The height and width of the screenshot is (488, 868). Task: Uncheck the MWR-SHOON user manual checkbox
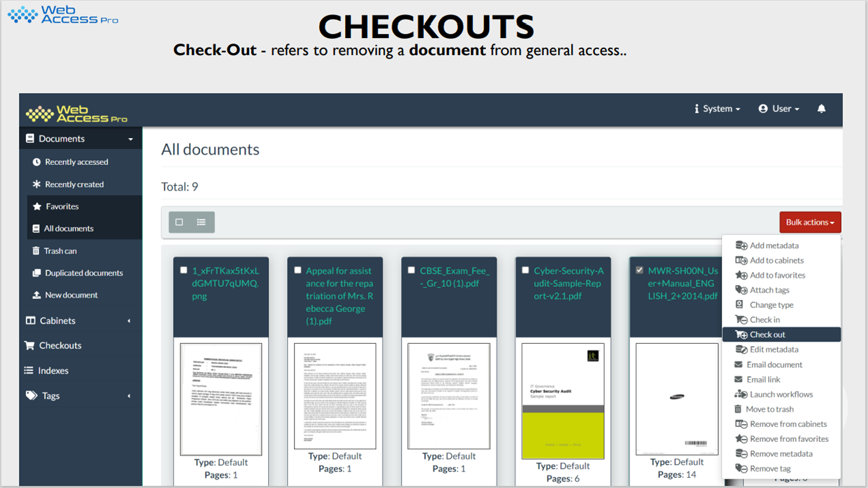tap(639, 270)
